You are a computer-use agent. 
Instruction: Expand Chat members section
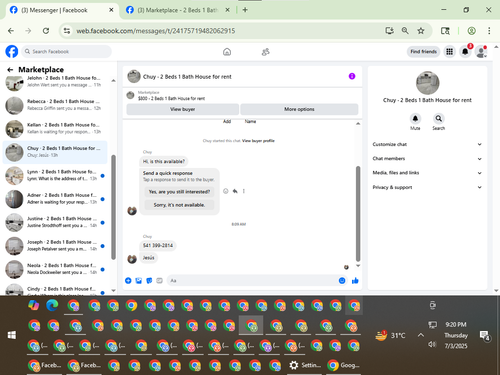coord(427,159)
